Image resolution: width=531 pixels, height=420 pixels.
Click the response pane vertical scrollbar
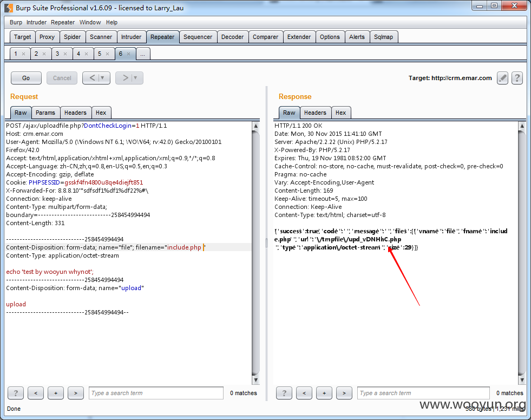(522, 253)
